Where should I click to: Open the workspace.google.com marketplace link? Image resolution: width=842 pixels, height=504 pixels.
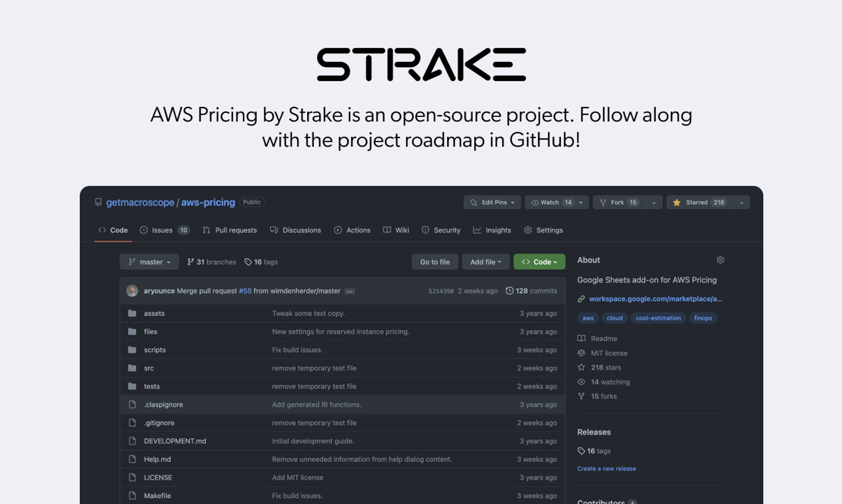click(x=655, y=299)
